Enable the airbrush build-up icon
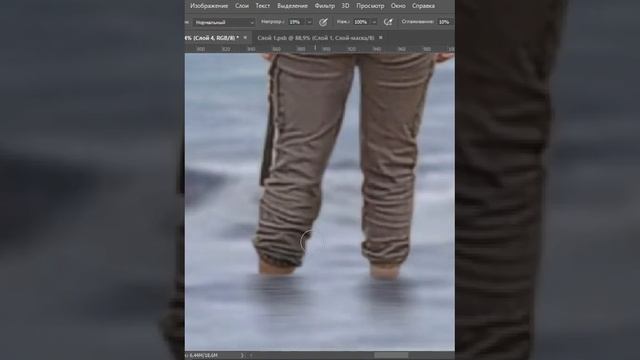Viewport: 640px width, 360px height. click(x=388, y=22)
